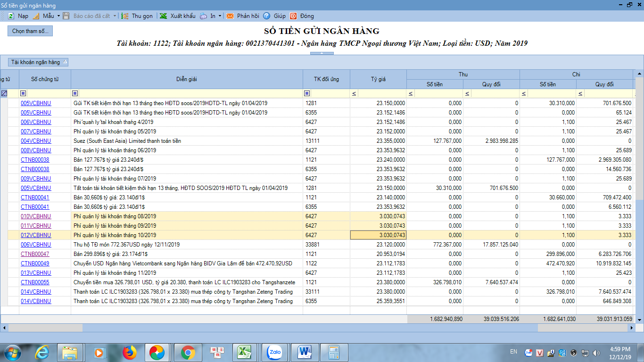This screenshot has width=644, height=362.
Task: Expand the In print options arrow
Action: coord(220,16)
